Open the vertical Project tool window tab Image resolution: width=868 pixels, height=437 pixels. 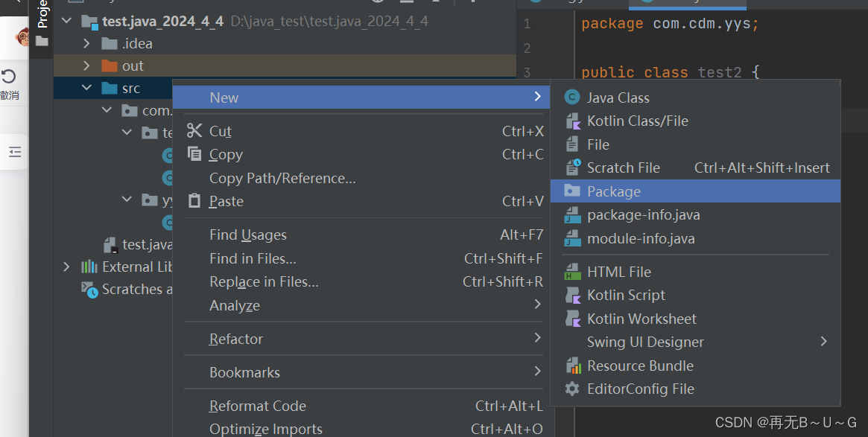42,15
